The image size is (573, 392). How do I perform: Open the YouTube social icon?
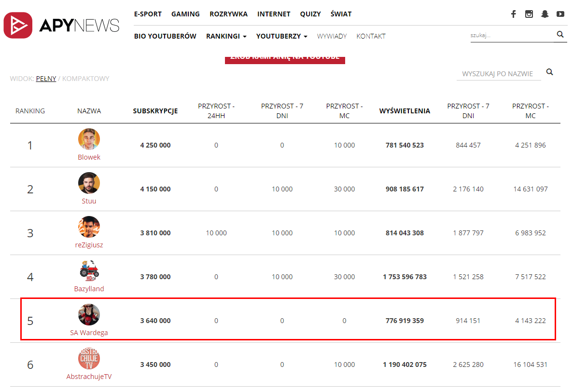point(560,14)
